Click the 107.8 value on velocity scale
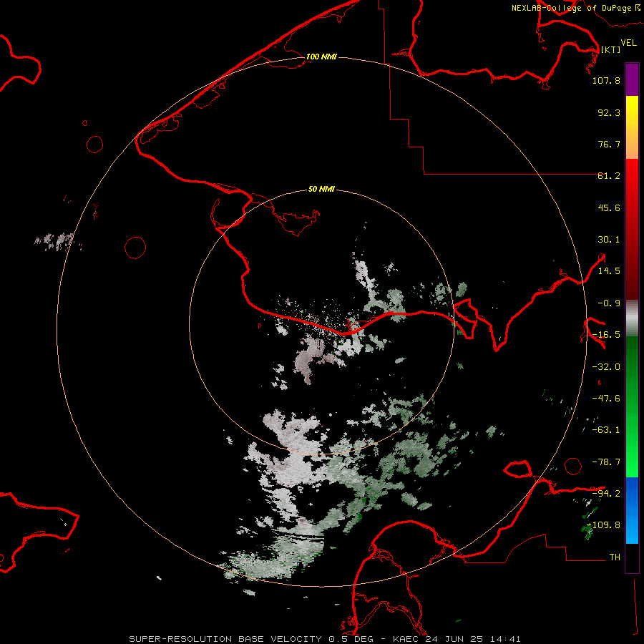This screenshot has height=644, width=644. (606, 80)
